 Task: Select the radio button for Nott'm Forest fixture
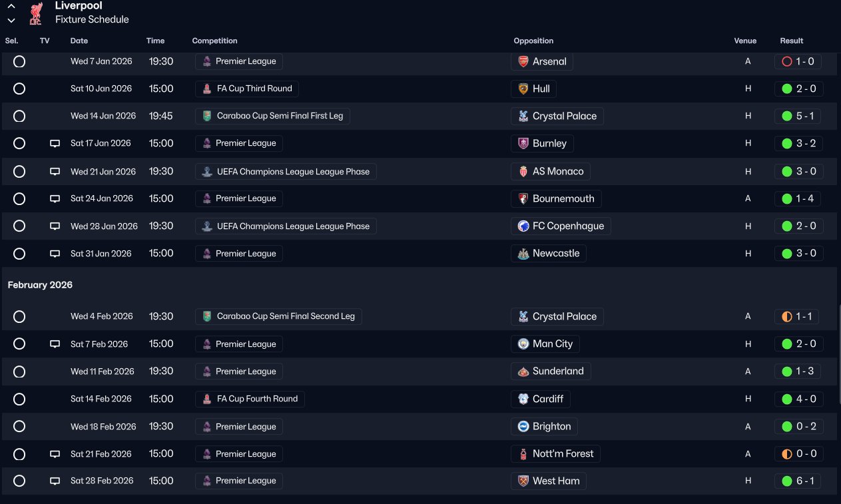19,454
